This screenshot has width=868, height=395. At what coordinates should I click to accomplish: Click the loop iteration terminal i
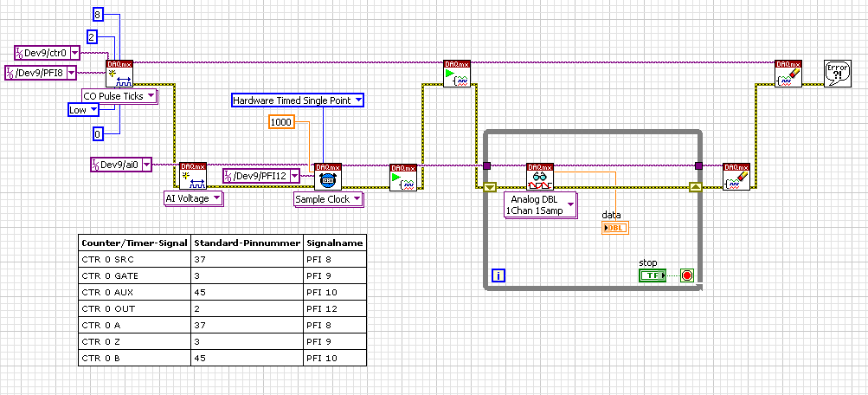pos(498,275)
